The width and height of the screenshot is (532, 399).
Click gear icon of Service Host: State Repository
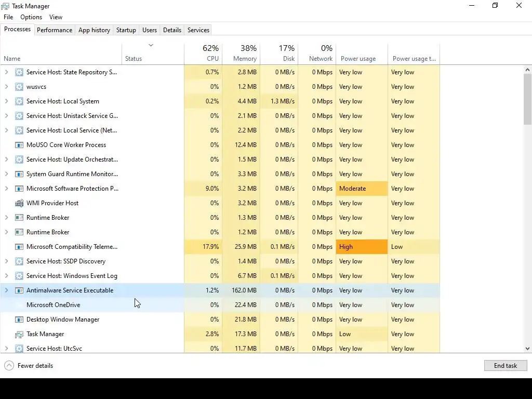pos(19,72)
